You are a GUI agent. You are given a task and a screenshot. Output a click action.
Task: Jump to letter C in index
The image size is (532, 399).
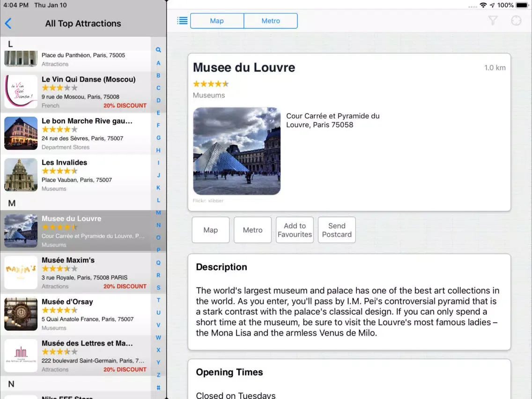click(158, 88)
